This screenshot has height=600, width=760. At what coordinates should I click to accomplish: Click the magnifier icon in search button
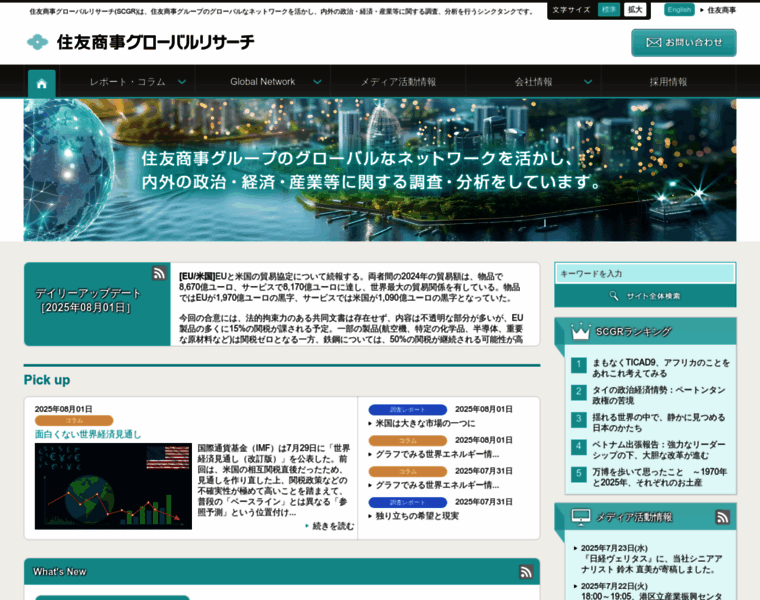click(x=614, y=296)
